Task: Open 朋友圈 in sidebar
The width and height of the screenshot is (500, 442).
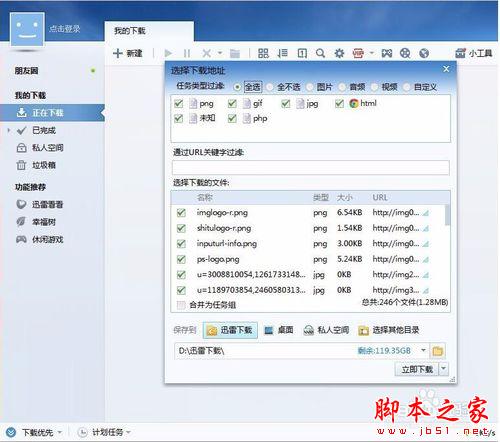Action: [x=26, y=71]
